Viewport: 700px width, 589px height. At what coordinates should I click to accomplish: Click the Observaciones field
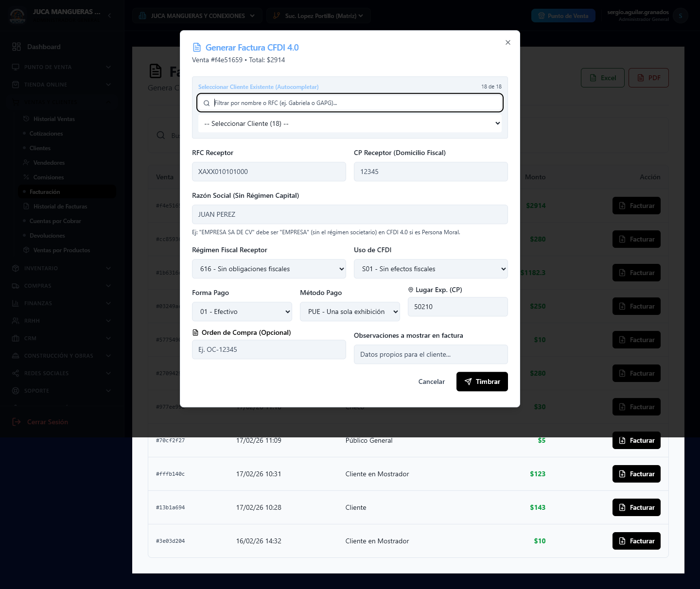(431, 354)
